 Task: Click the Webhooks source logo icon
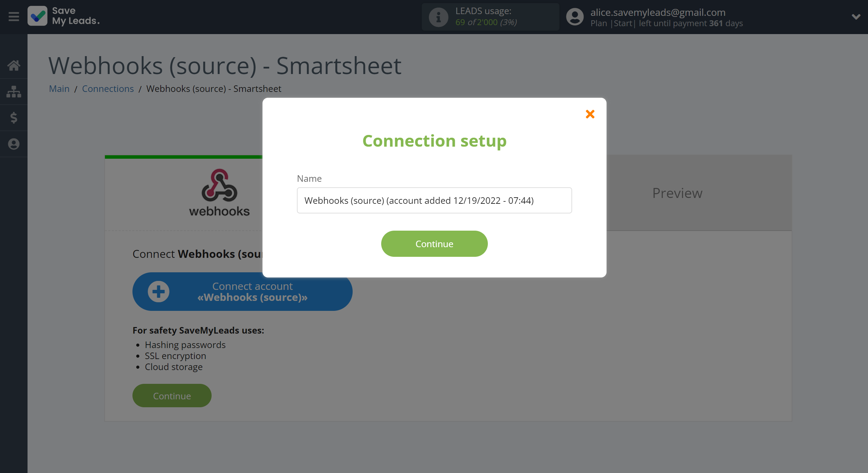[219, 186]
